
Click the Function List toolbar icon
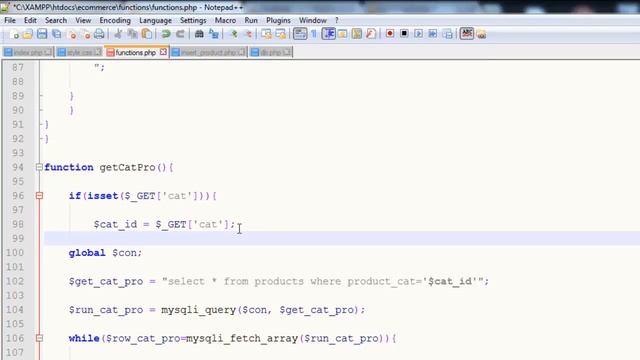(371, 34)
